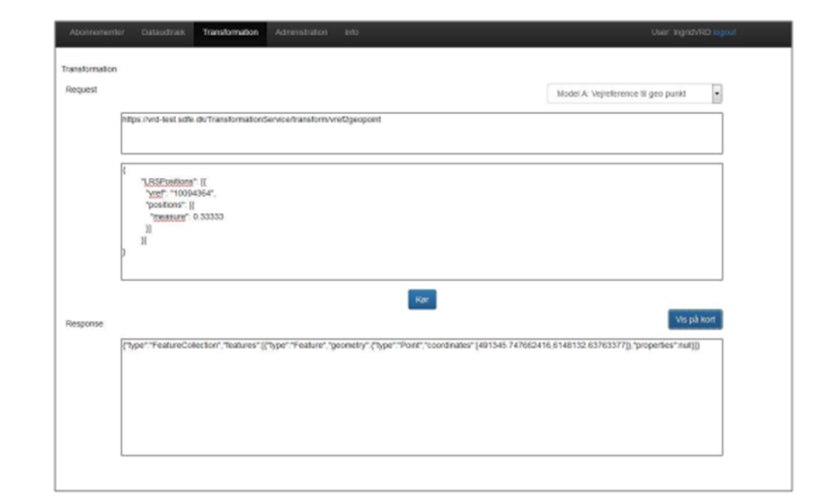Image resolution: width=816 pixels, height=504 pixels.
Task: Open the Model A Vejreference dropdown
Action: point(628,93)
